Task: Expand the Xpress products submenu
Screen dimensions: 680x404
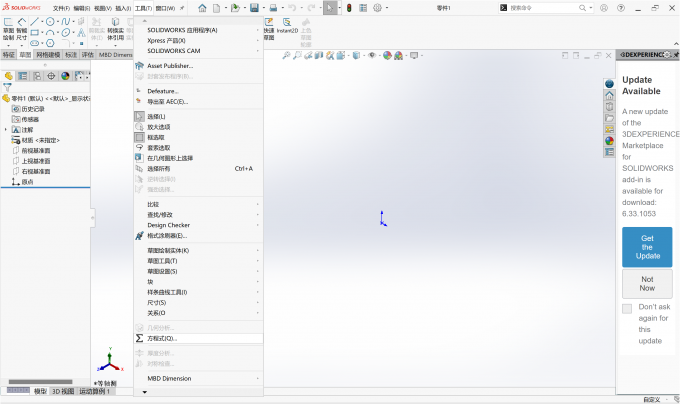Action: (199, 40)
